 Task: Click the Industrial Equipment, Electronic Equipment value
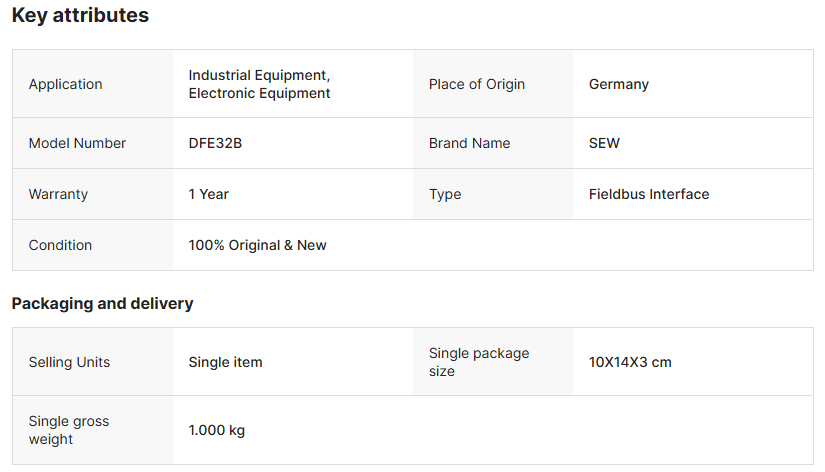tap(259, 84)
